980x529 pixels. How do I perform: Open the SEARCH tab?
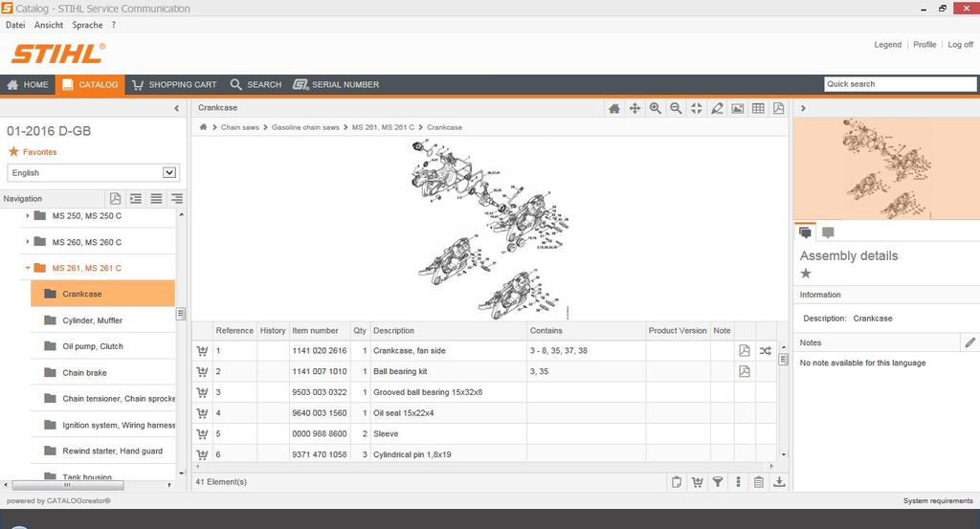point(256,84)
